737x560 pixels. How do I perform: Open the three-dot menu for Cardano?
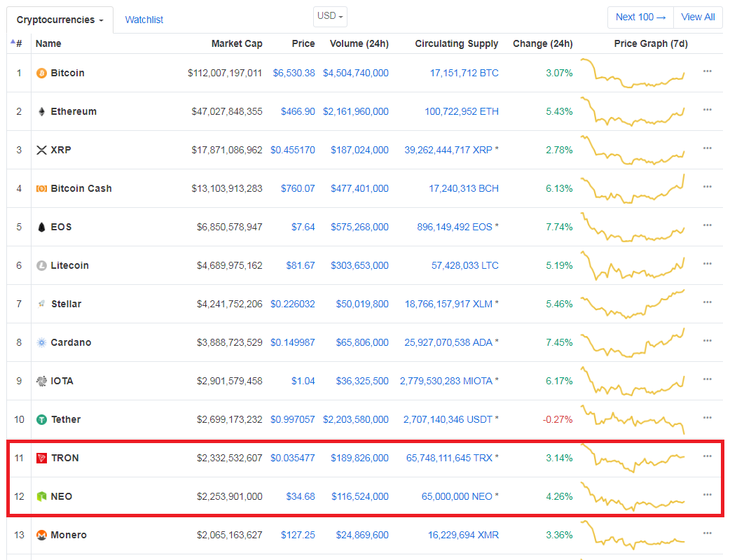point(708,341)
